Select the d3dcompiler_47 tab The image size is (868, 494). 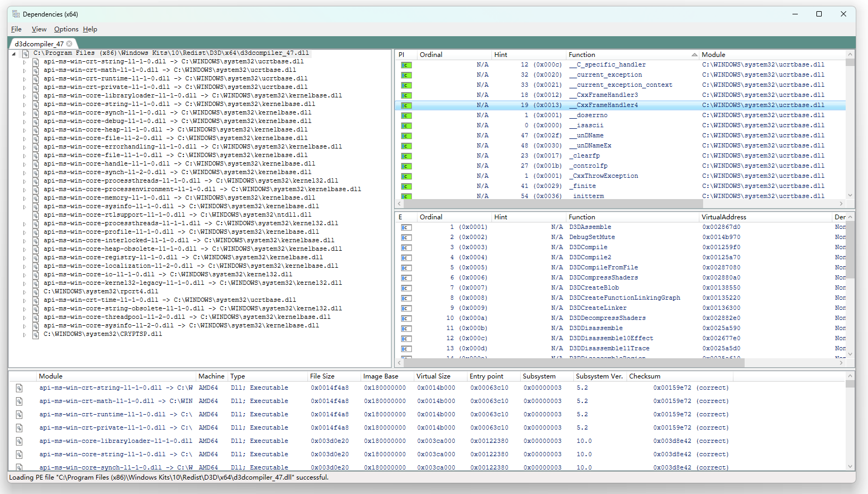(x=39, y=44)
